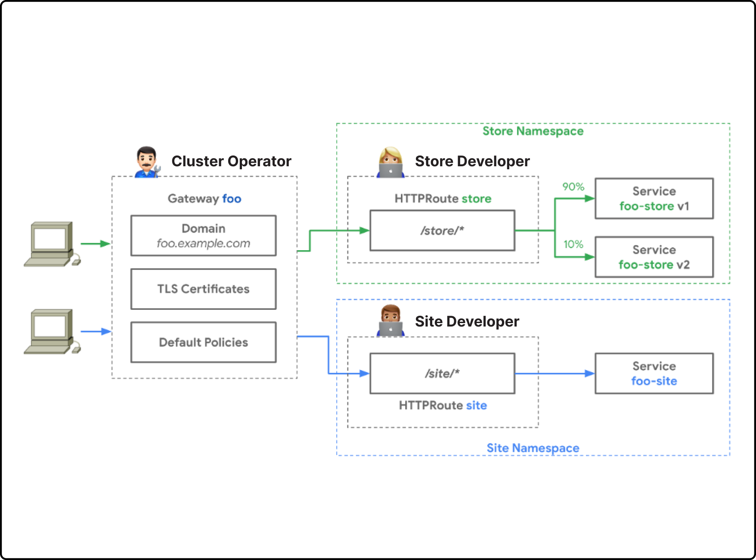This screenshot has height=560, width=756.
Task: Select the Service foo-store v1 box
Action: (654, 199)
